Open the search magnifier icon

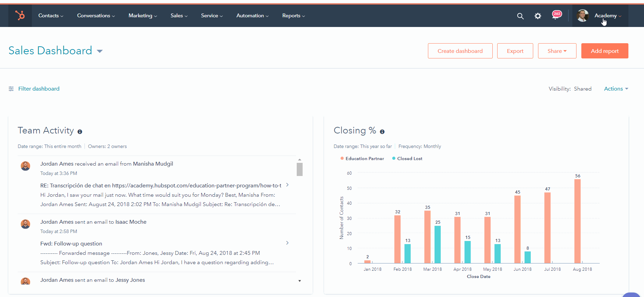(520, 16)
